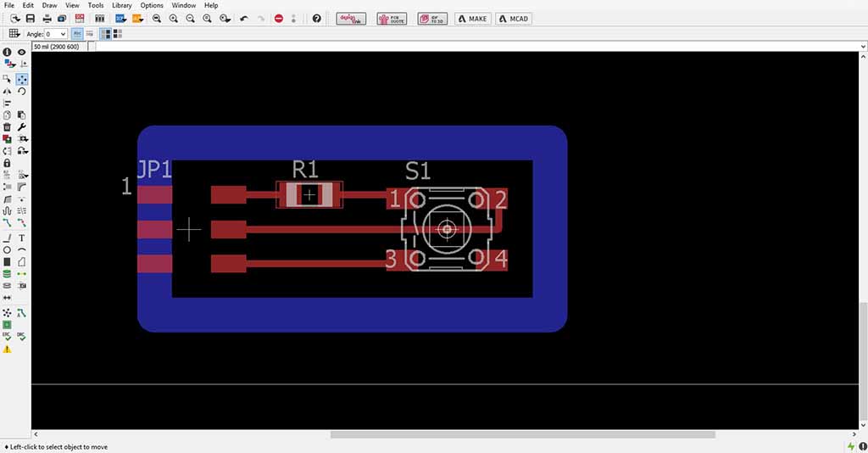The height and width of the screenshot is (453, 868).
Task: Select the Text tool
Action: pyautogui.click(x=21, y=238)
